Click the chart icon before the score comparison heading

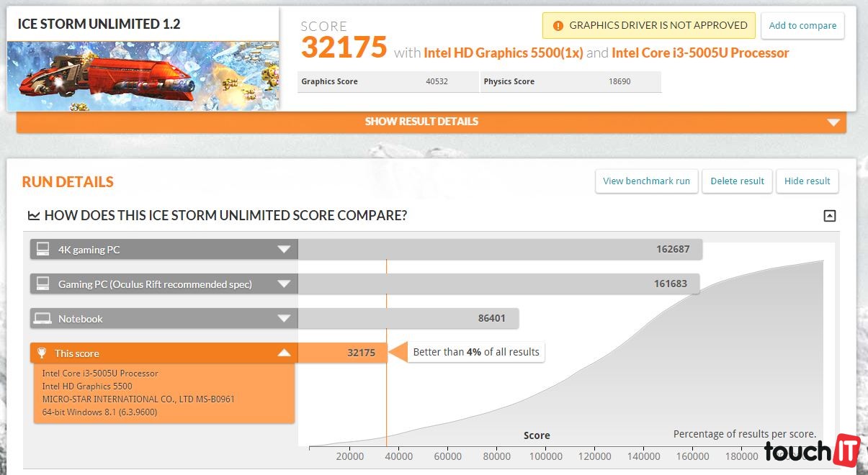coord(33,216)
